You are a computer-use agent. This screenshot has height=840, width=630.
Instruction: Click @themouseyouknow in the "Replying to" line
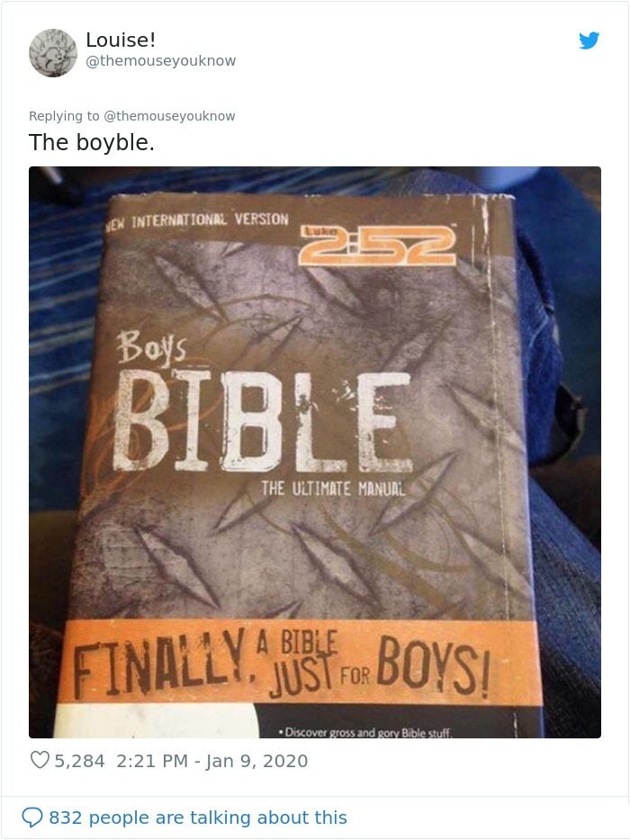[169, 116]
